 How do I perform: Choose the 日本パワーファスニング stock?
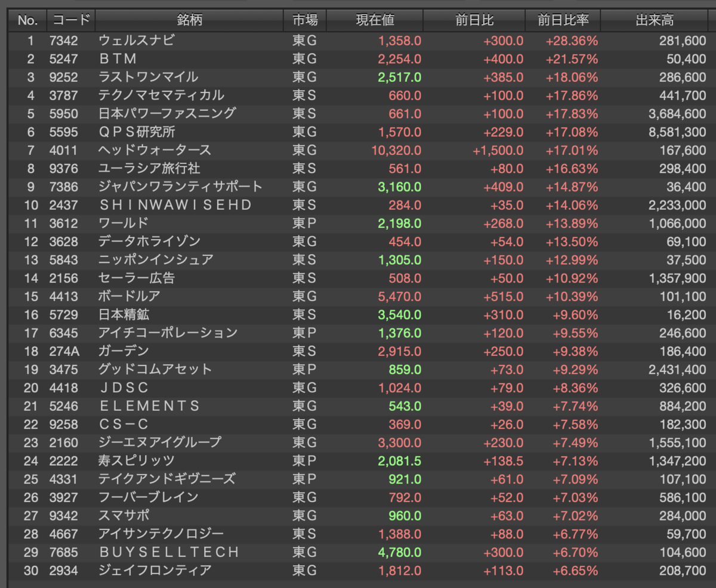click(167, 113)
